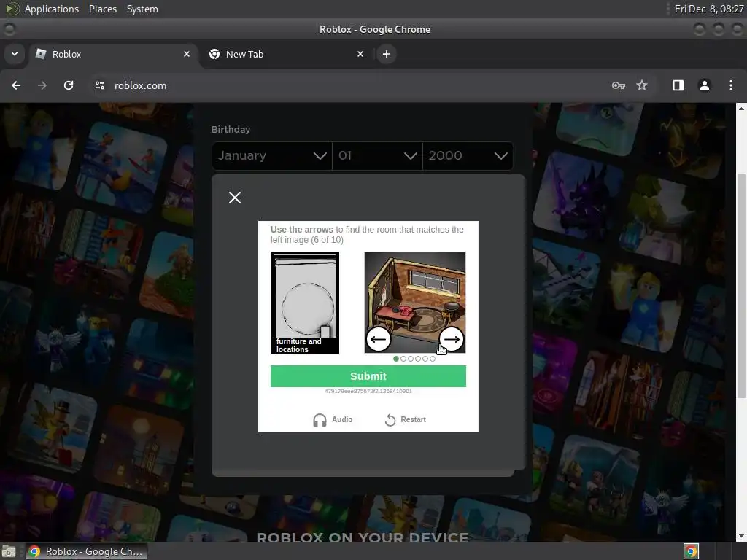Click the headphones Audio icon
747x560 pixels.
[320, 419]
